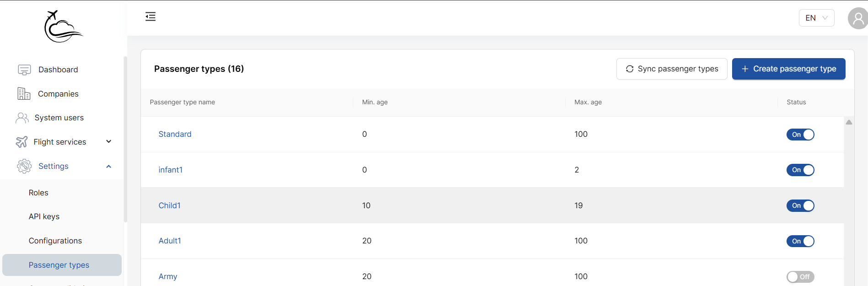868x286 pixels.
Task: Open the Roles settings page
Action: 38,193
